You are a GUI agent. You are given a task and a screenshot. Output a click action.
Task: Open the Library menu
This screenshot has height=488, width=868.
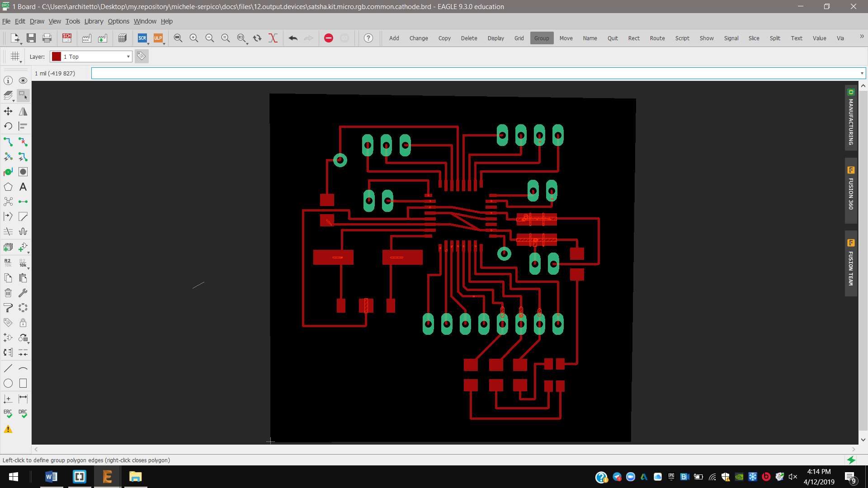tap(94, 21)
